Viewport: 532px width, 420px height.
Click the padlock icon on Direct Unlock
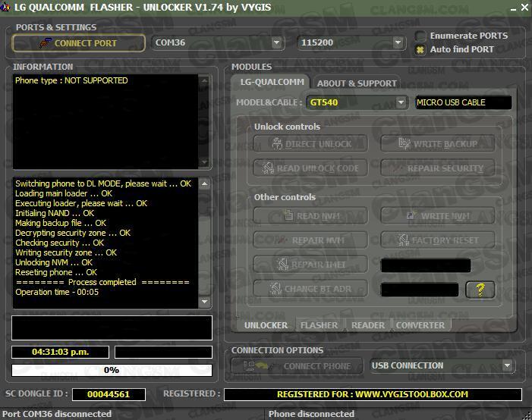(277, 144)
